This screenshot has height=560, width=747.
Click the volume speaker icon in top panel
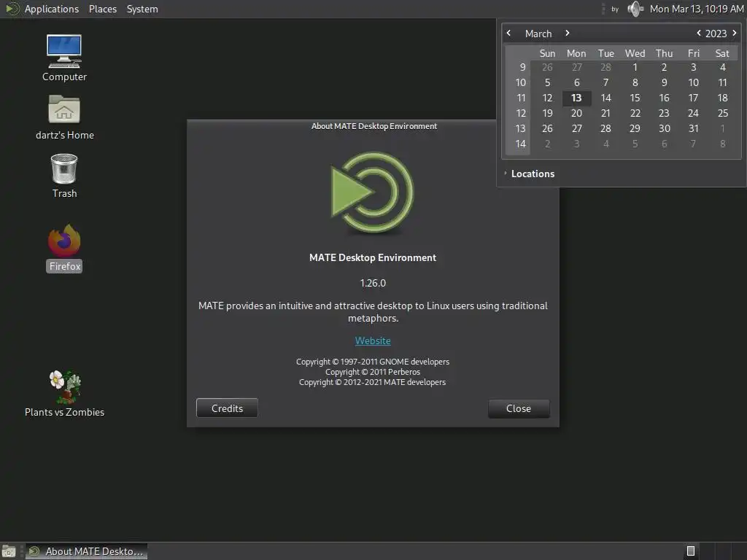tap(635, 9)
